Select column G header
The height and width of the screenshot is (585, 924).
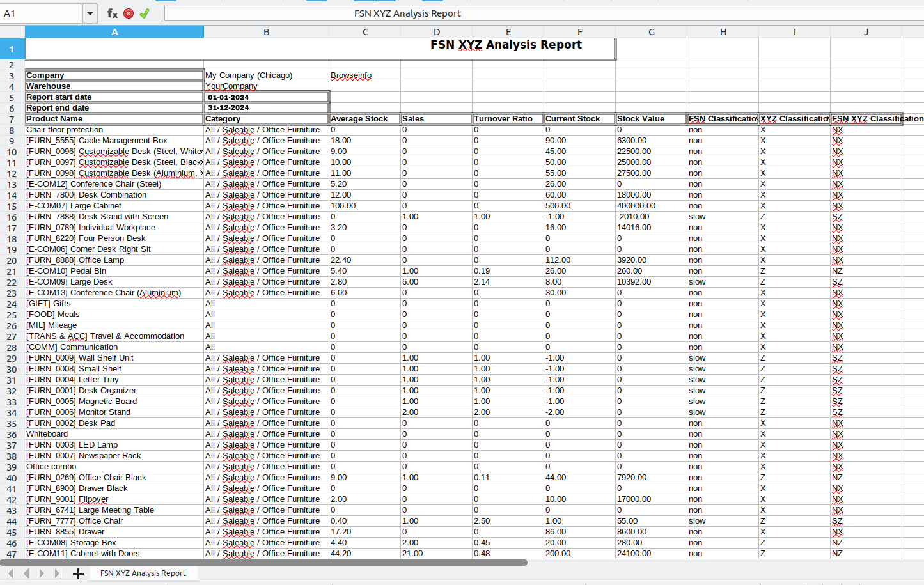tap(651, 32)
